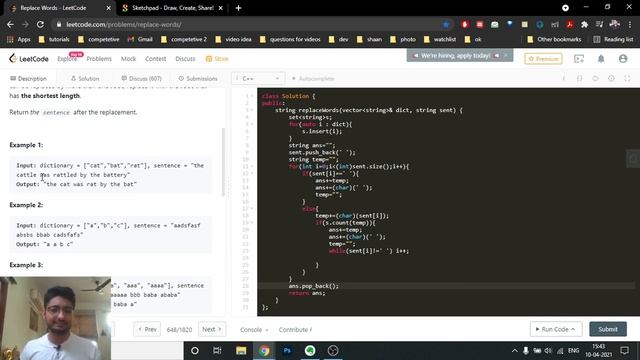The width and height of the screenshot is (640, 360).
Task: Open the Discuss nav item
Action: pos(185,59)
